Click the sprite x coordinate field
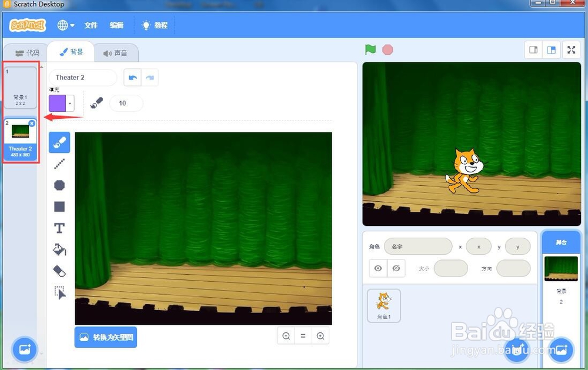Screen dimensions: 588x370 (x=479, y=246)
